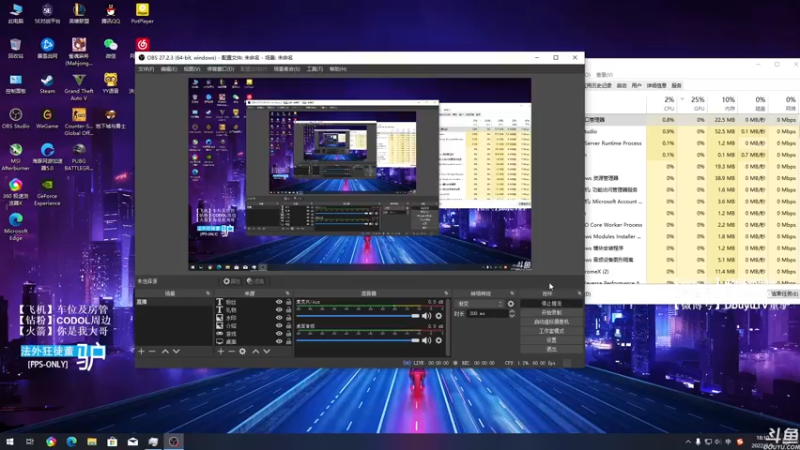Select WeGame desktop icon
Viewport: 800px width, 450px height.
[47, 118]
